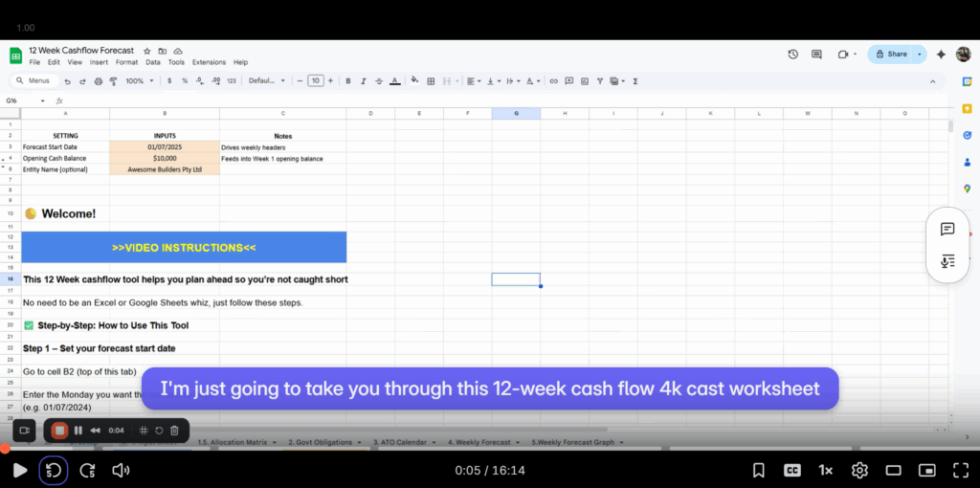Toggle picture-in-picture mode

coord(926,470)
